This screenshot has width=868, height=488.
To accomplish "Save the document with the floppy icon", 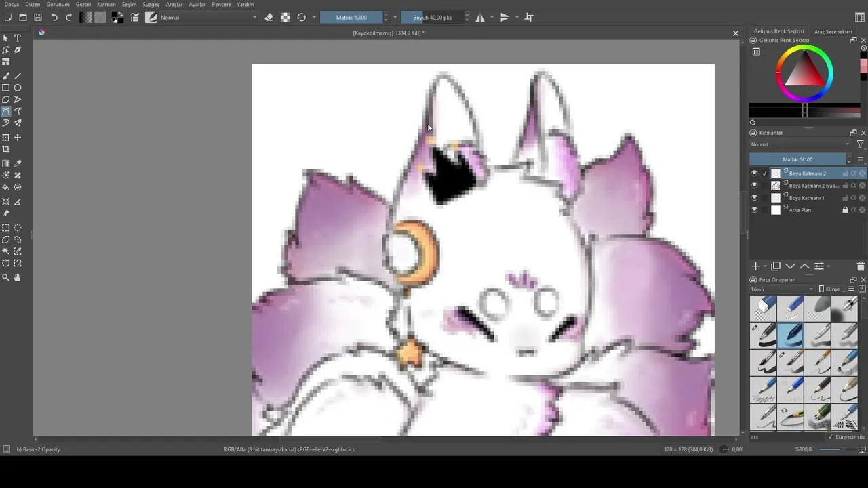I will [x=38, y=18].
